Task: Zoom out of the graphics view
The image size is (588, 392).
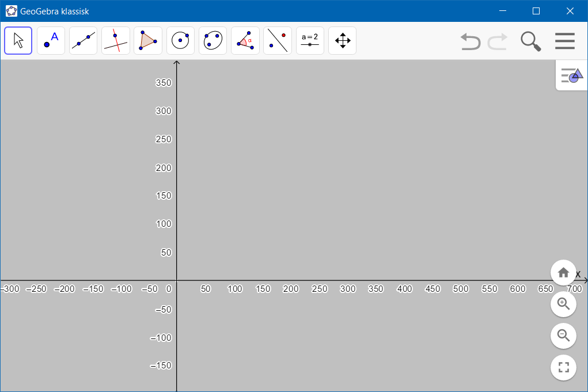Action: coord(563,336)
